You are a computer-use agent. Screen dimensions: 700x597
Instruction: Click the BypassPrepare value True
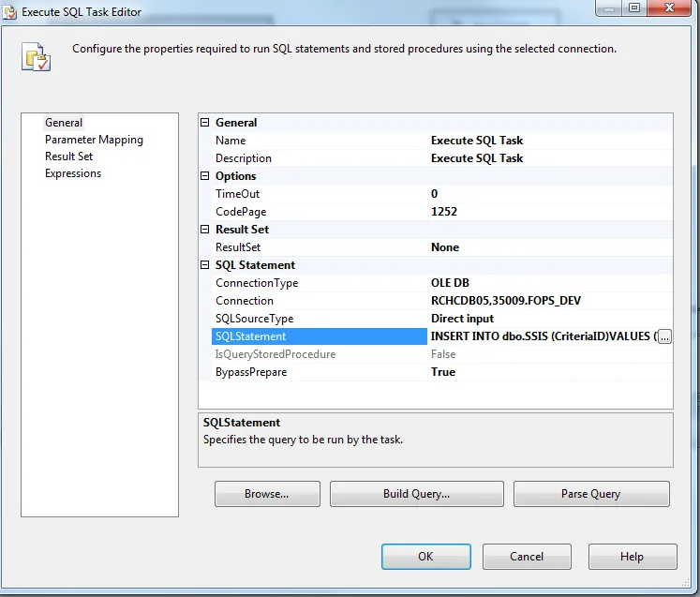point(443,372)
